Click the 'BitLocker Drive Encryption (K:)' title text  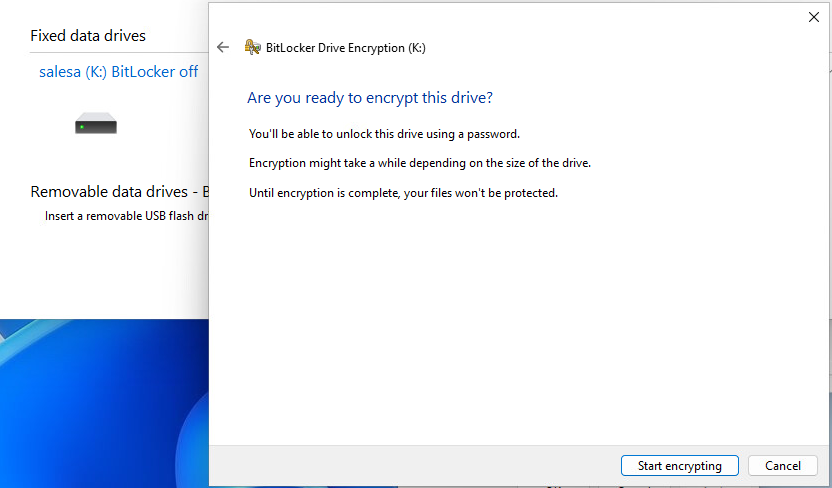(x=345, y=48)
